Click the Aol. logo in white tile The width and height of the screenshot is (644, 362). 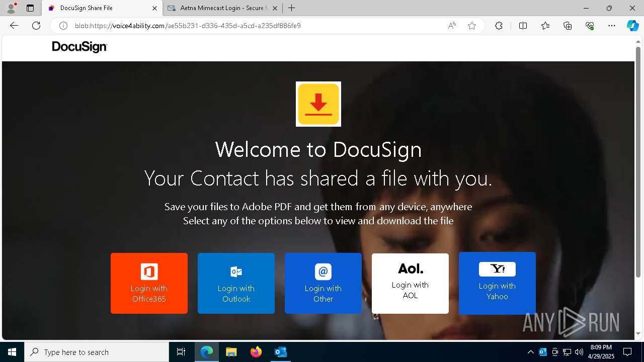(x=411, y=268)
